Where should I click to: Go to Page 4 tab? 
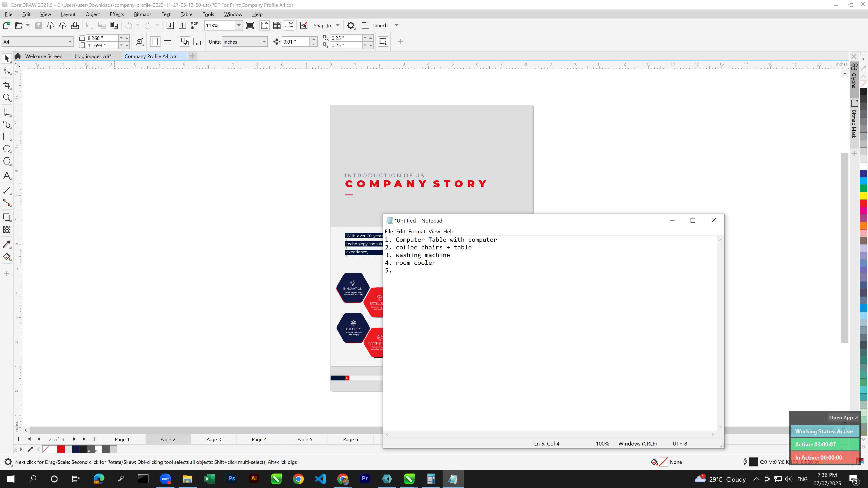click(259, 439)
